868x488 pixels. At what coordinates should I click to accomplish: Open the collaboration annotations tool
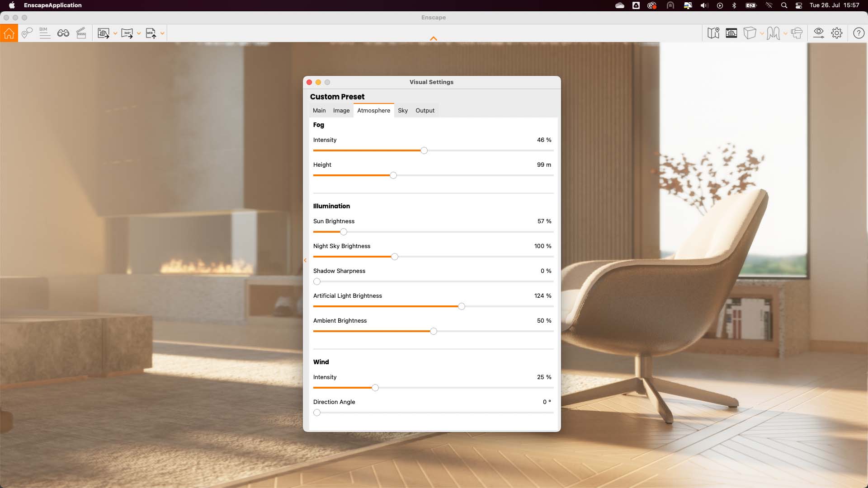click(x=27, y=33)
